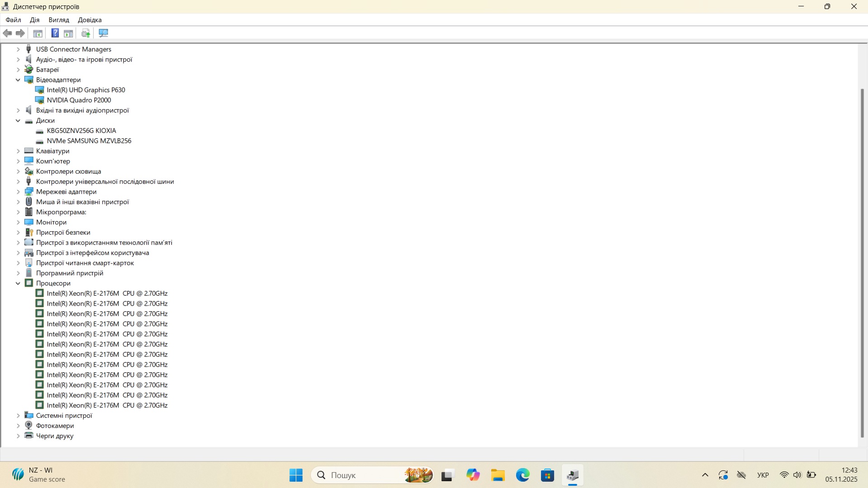Open File Explorer from the taskbar
Screen dimensions: 868x488
click(498, 475)
